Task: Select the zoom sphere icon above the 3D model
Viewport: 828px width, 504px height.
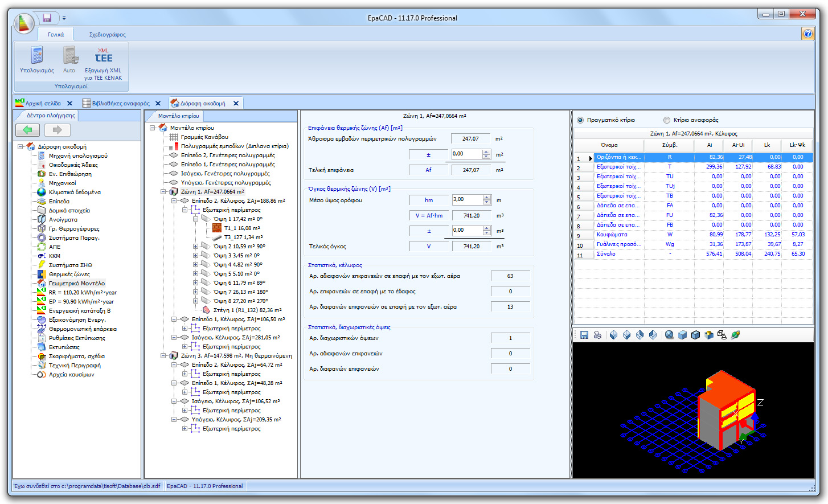Action: pos(669,335)
